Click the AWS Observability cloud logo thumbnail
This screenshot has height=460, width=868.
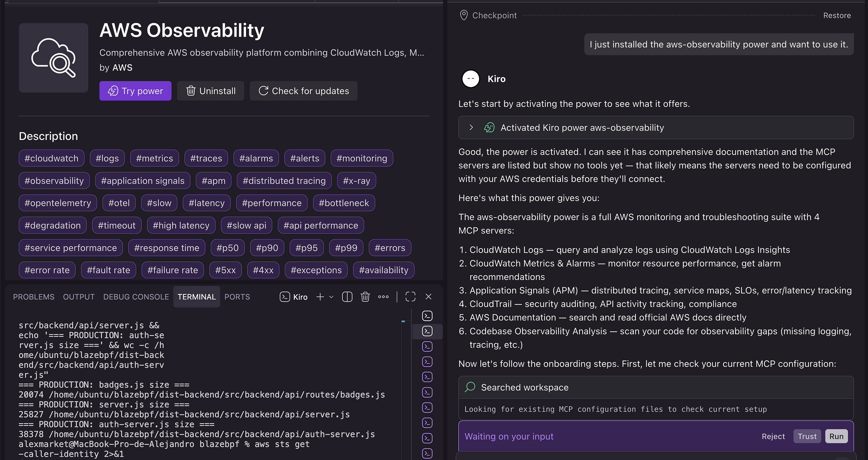tap(53, 58)
